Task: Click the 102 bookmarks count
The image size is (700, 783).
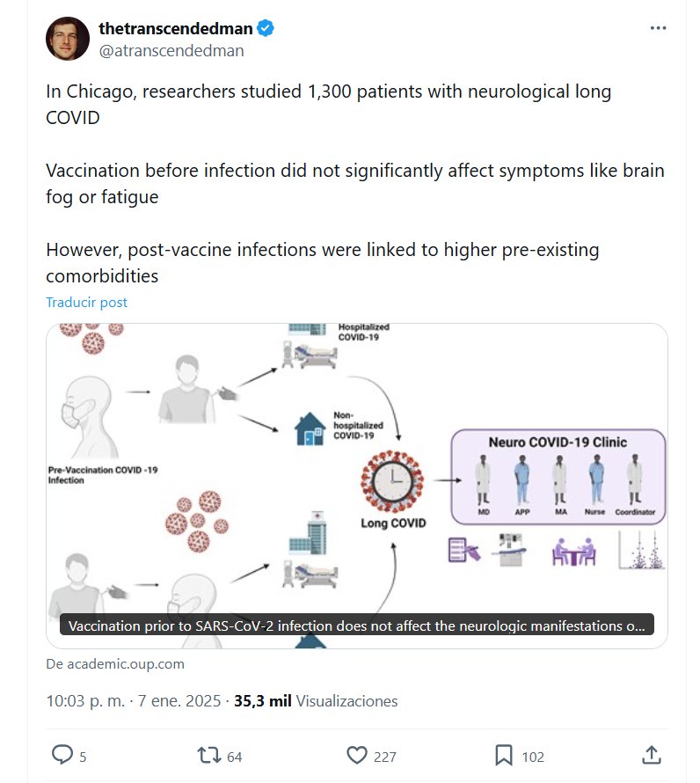Action: point(533,756)
